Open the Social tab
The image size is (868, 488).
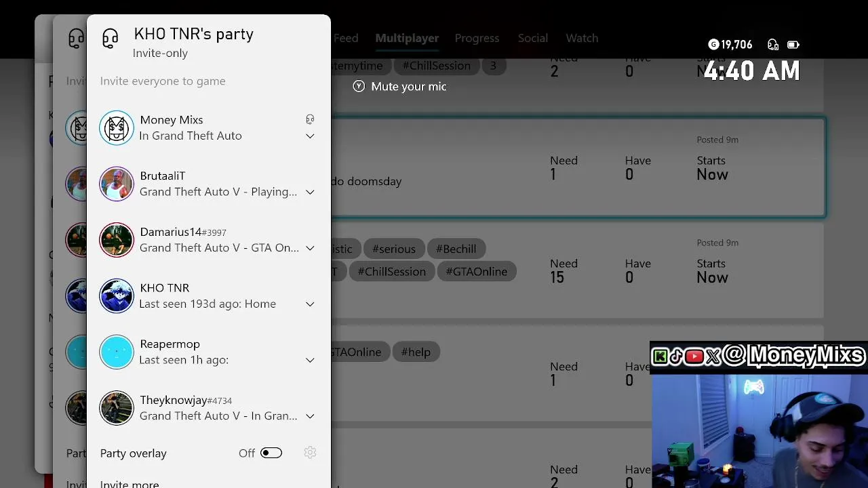pos(533,38)
